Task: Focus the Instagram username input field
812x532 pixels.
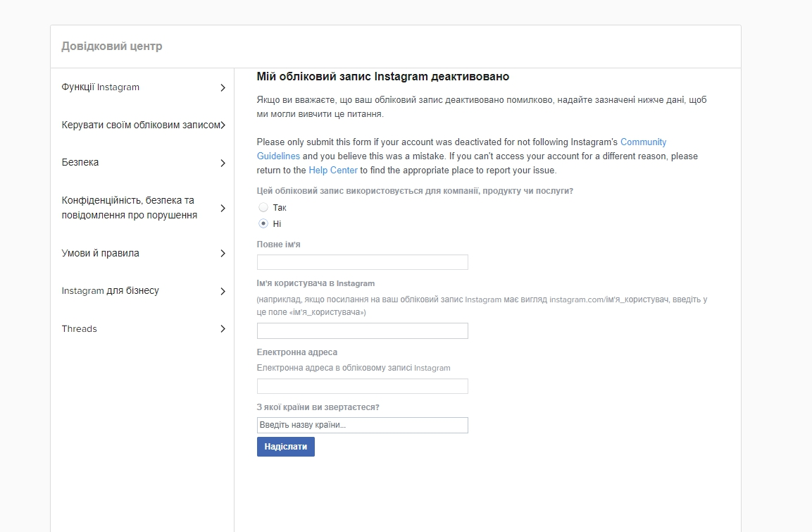Action: click(362, 331)
